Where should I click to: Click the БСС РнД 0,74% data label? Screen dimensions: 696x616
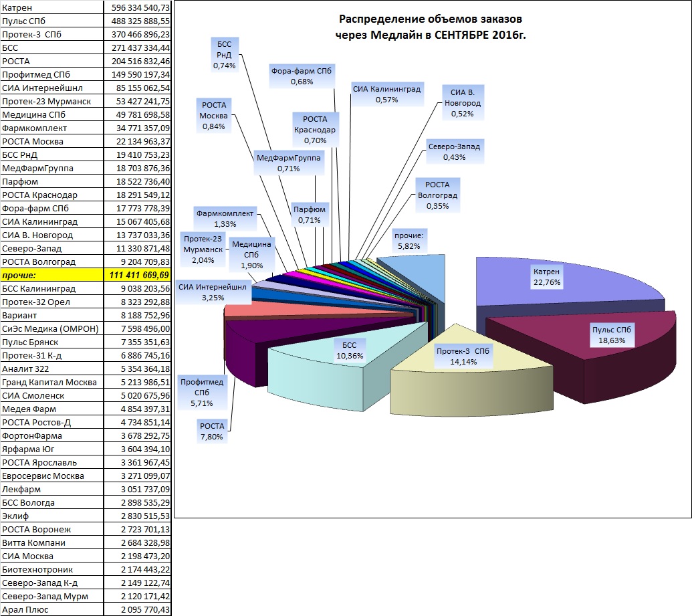225,55
